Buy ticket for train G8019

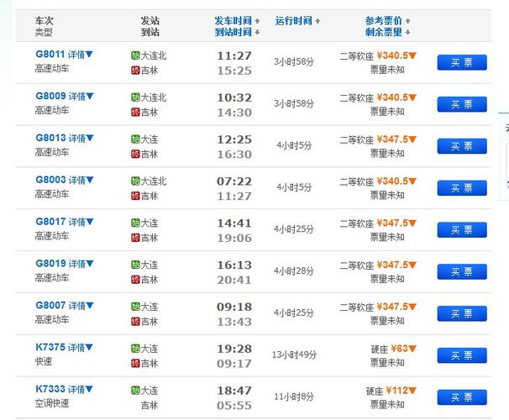[x=462, y=271]
